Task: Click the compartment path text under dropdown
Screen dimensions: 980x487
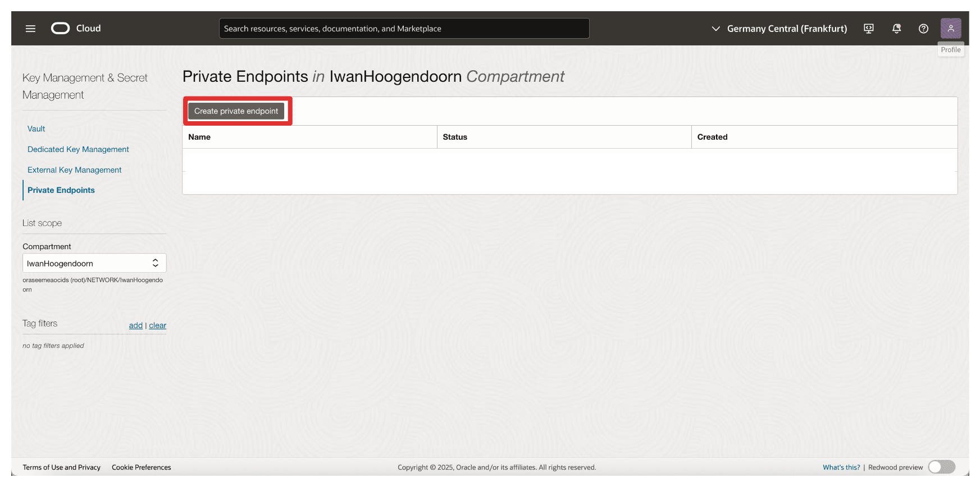Action: click(93, 284)
